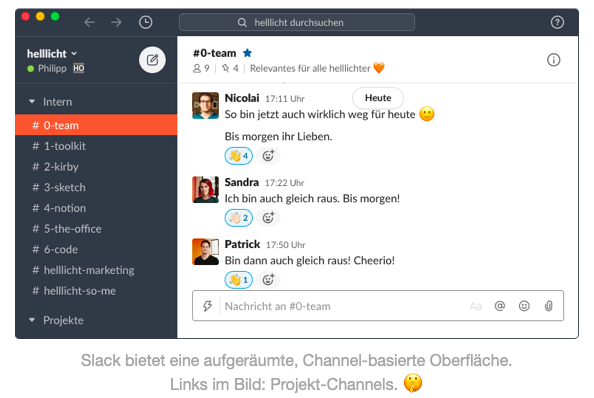Open the 1-toolkit channel

[96, 146]
